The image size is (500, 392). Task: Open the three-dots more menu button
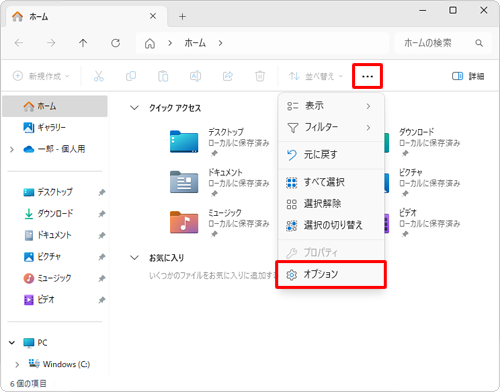pyautogui.click(x=367, y=76)
